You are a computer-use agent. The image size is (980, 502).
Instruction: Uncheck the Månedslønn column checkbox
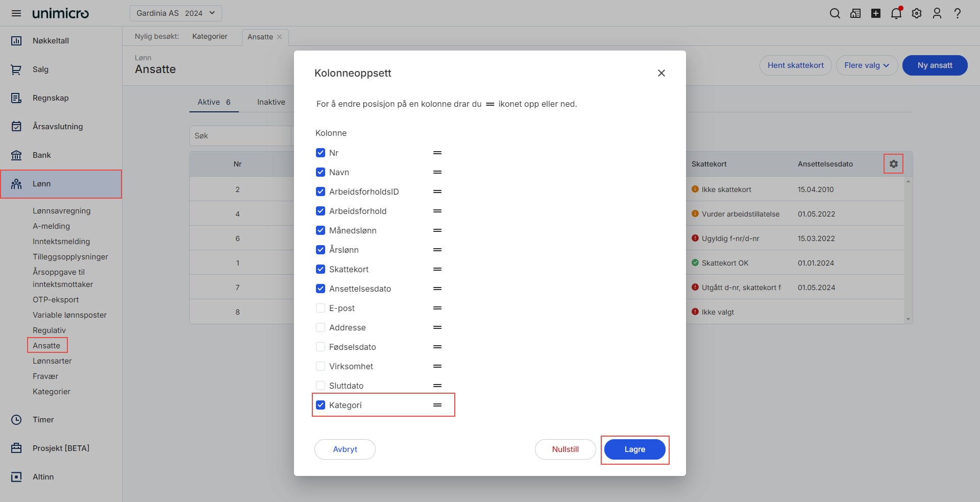click(x=321, y=230)
